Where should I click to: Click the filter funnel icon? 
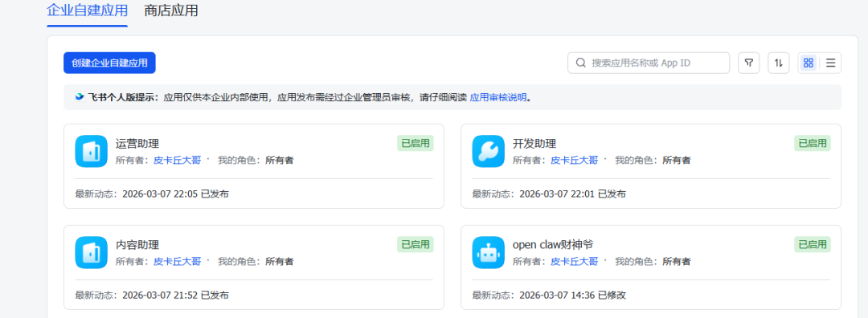pos(748,63)
